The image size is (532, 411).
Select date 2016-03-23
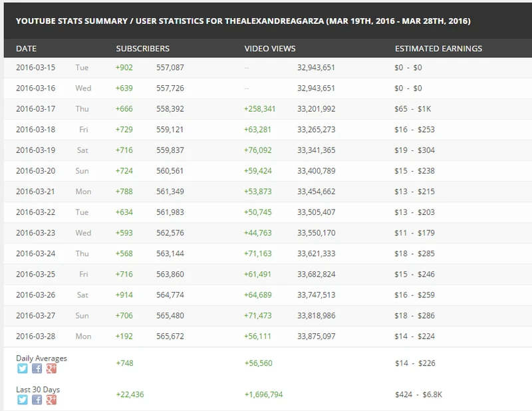pyautogui.click(x=36, y=233)
